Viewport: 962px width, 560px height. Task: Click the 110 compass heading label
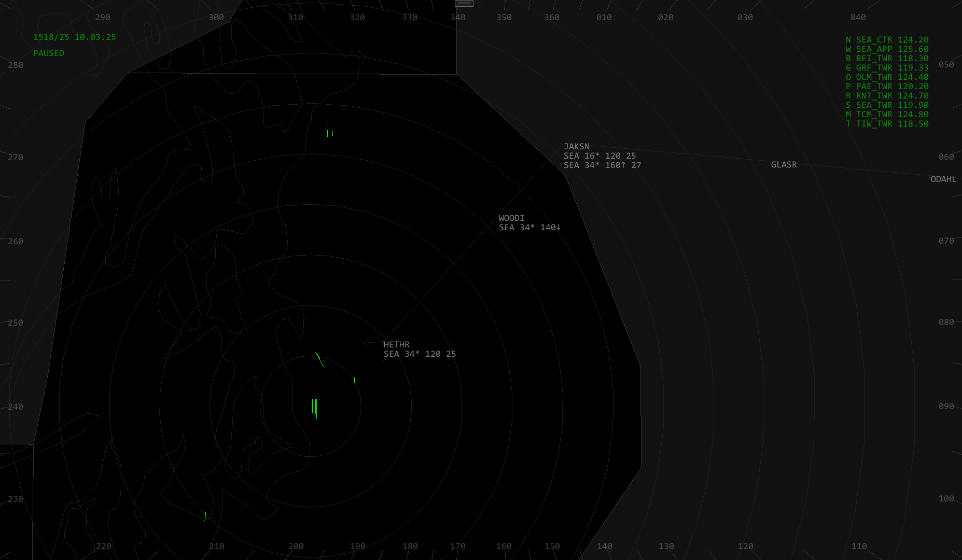(x=859, y=547)
